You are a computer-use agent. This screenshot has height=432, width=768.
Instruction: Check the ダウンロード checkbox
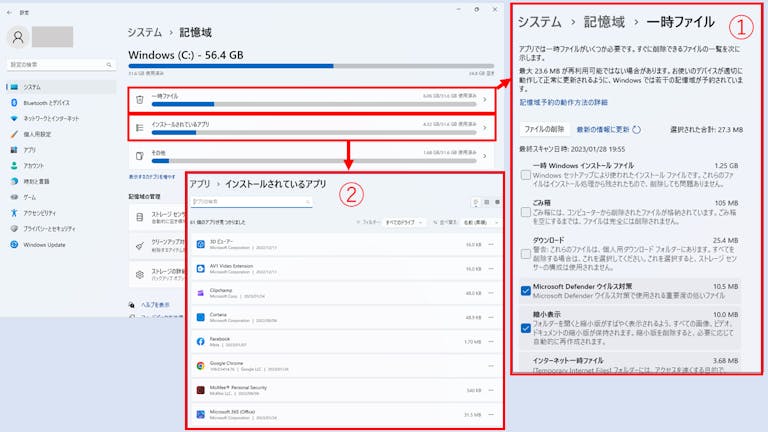click(526, 254)
